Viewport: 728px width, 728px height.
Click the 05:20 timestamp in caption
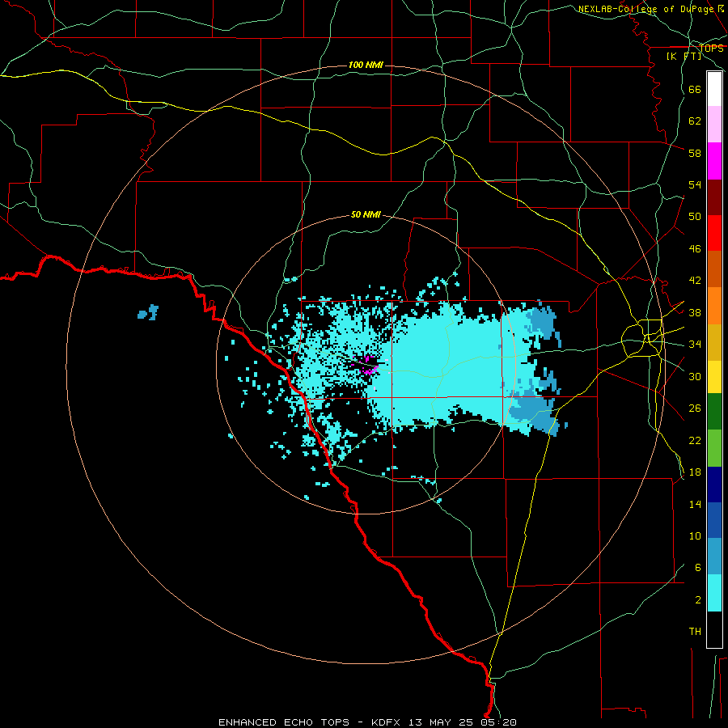pos(500,722)
